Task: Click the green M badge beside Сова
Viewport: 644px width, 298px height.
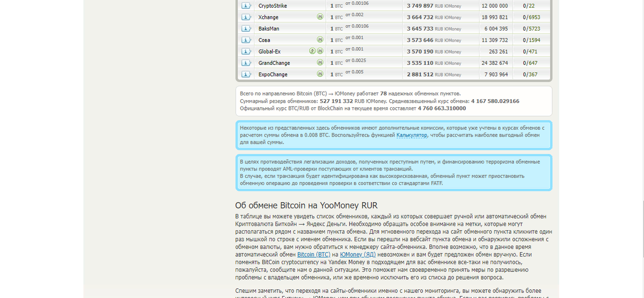Action: pos(320,40)
